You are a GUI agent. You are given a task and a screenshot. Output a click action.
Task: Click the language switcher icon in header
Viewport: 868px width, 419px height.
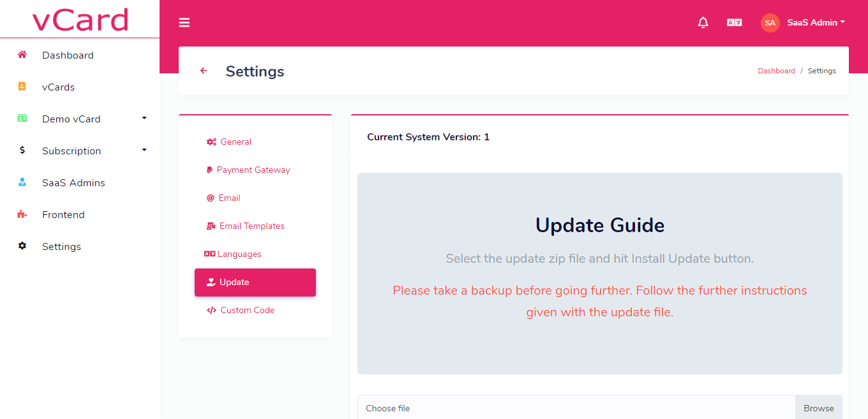(x=734, y=23)
